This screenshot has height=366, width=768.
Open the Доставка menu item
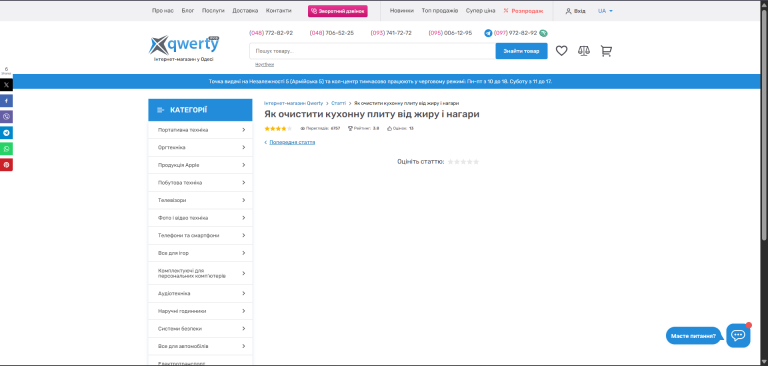click(x=245, y=11)
